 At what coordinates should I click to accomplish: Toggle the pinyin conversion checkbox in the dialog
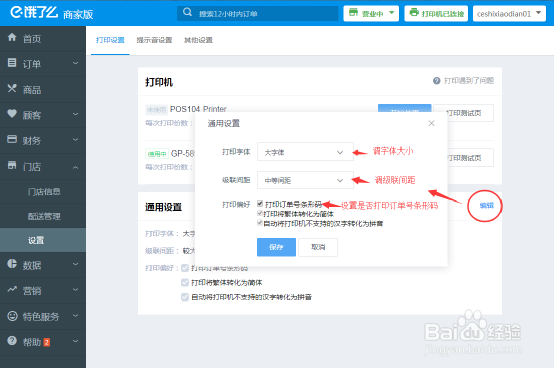[x=260, y=223]
